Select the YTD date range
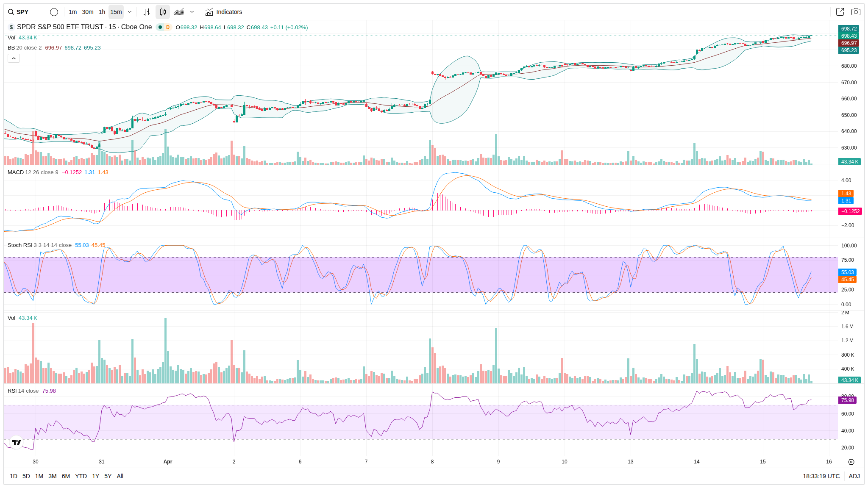The width and height of the screenshot is (868, 488). click(81, 476)
